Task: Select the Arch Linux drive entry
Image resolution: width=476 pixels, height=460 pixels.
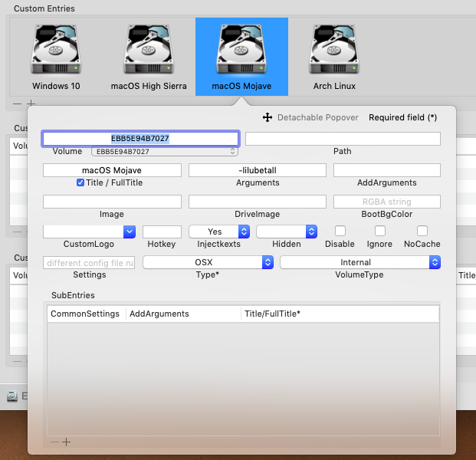Action: [334, 57]
